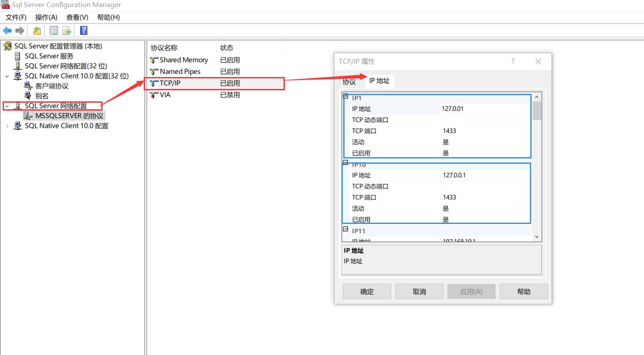The width and height of the screenshot is (644, 355).
Task: Click the 客户端协议 icon in the tree
Action: point(27,86)
